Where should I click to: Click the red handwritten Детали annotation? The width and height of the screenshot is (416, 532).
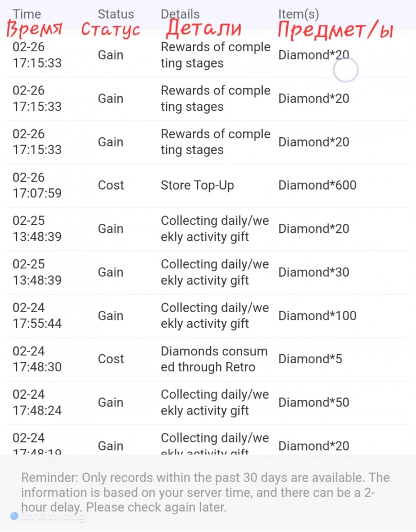(x=204, y=28)
